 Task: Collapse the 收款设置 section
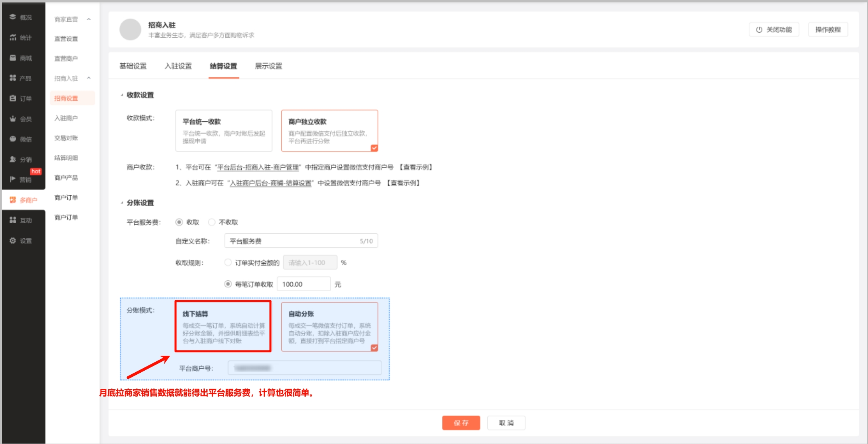point(122,95)
